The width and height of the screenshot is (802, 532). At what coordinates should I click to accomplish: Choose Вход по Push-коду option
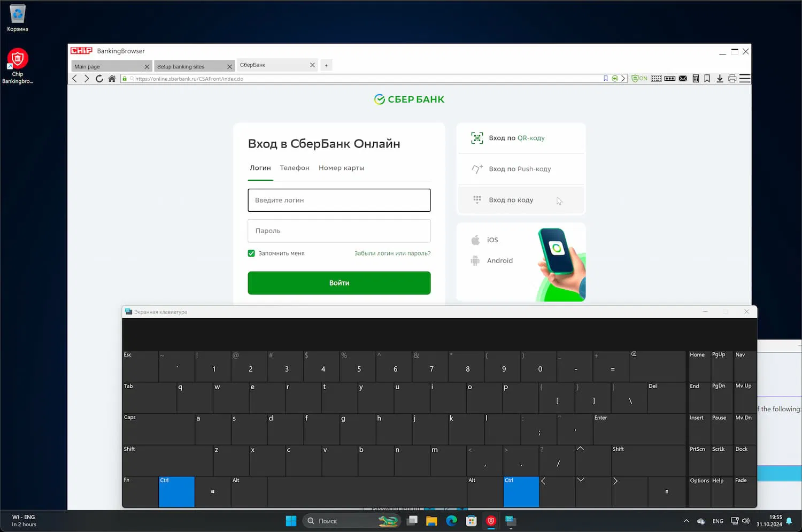(x=521, y=169)
